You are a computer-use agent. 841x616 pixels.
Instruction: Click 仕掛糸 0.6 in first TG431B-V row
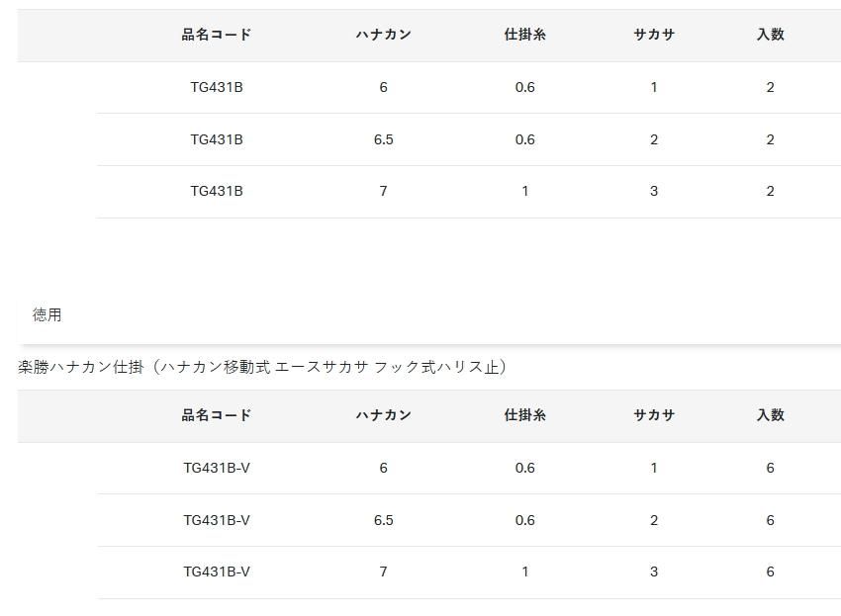click(x=524, y=468)
